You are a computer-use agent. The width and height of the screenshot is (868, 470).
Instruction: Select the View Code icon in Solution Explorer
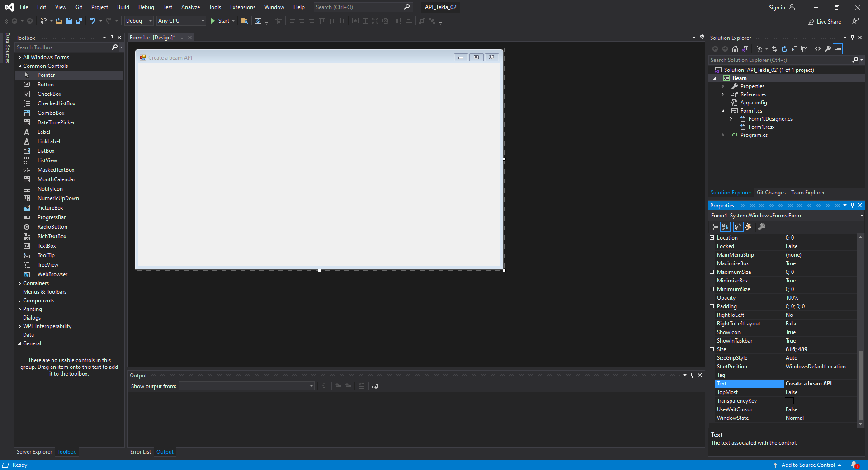click(818, 49)
